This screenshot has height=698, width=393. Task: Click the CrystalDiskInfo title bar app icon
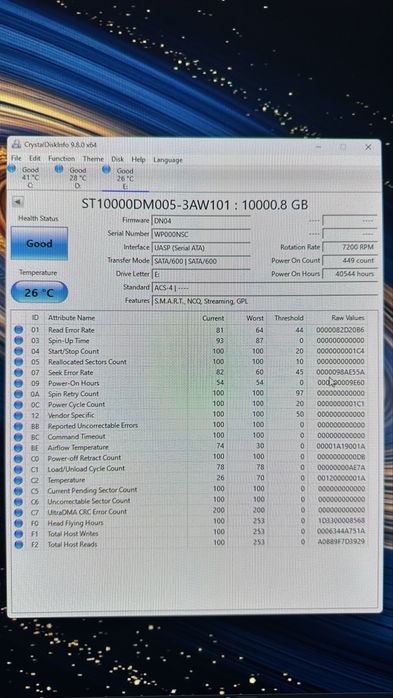point(16,144)
